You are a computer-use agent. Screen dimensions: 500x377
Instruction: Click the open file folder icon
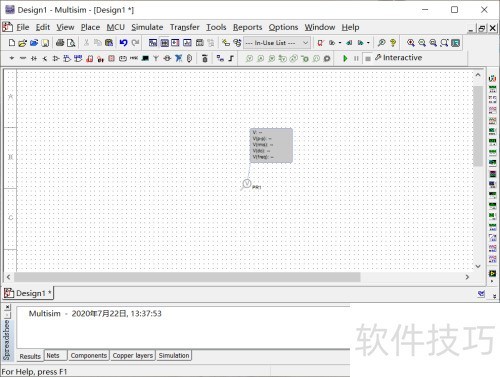[22, 43]
